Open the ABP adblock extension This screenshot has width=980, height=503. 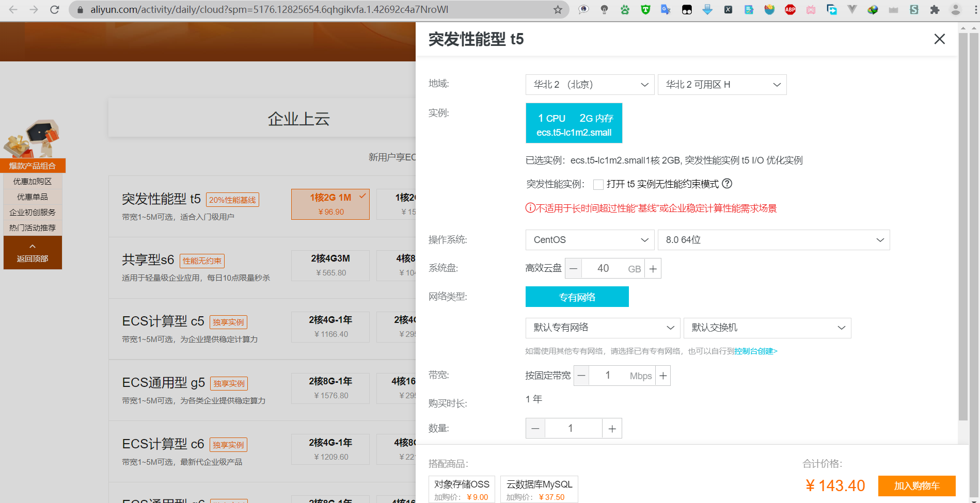tap(790, 9)
